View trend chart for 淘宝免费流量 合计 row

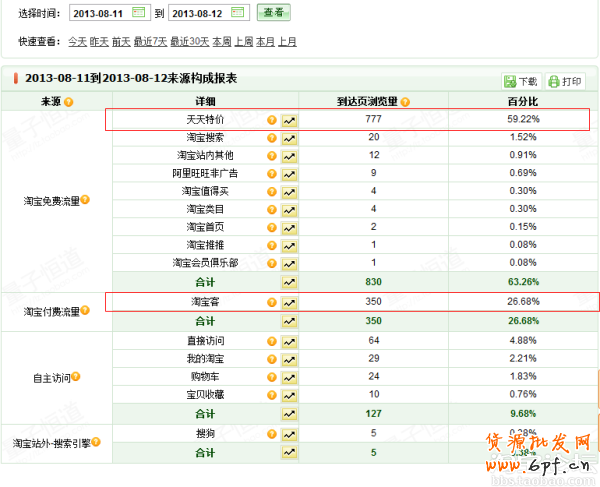[289, 282]
